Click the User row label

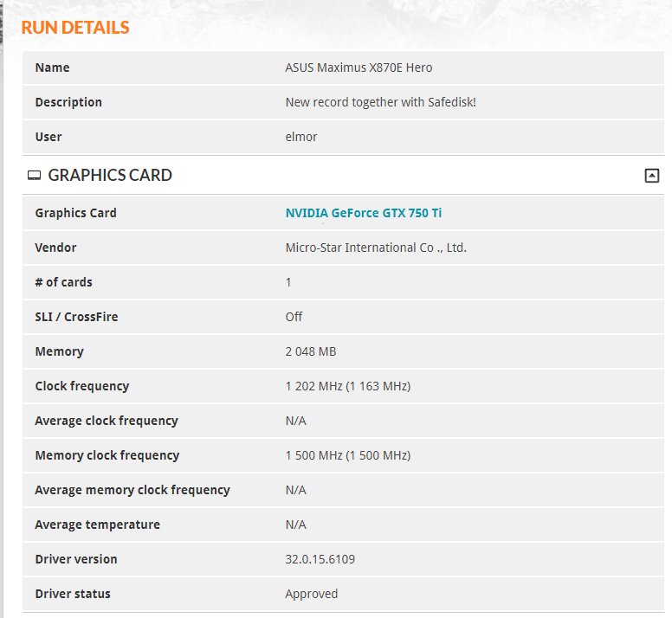[48, 137]
